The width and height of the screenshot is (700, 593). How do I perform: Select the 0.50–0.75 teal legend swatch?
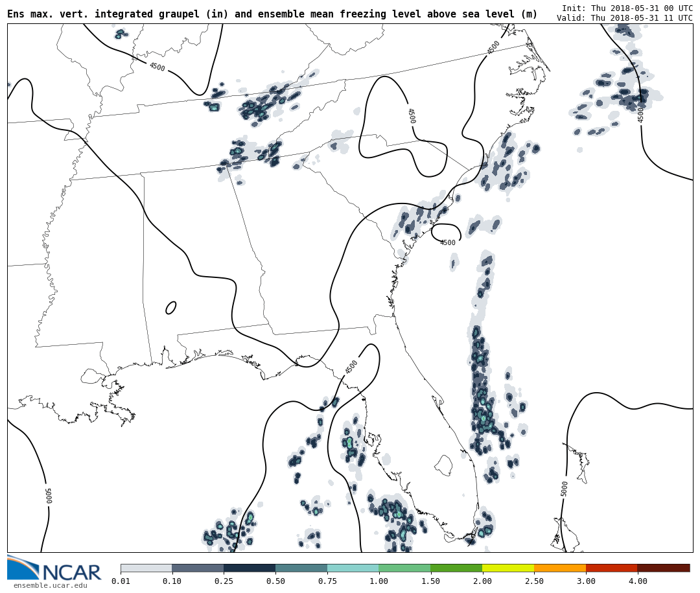(x=301, y=568)
